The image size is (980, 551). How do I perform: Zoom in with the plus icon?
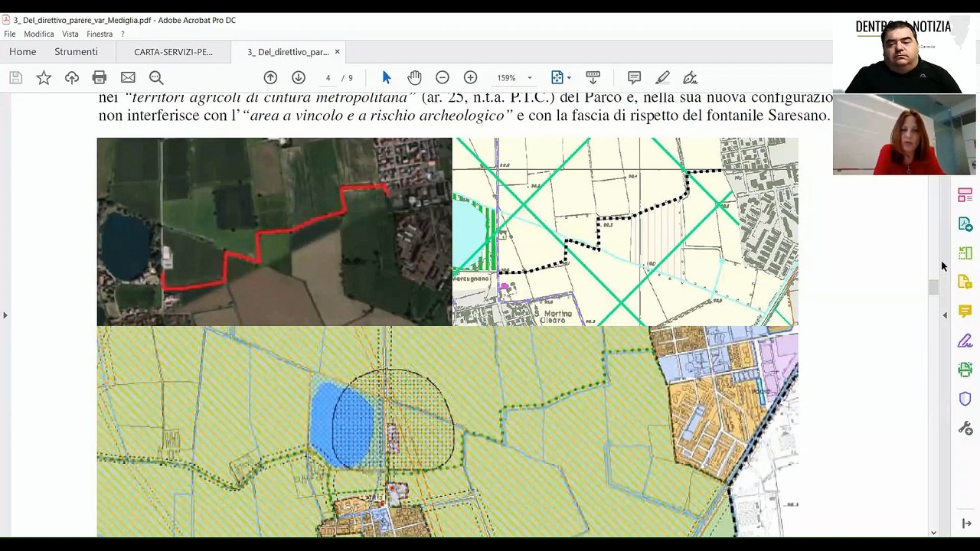pyautogui.click(x=470, y=77)
